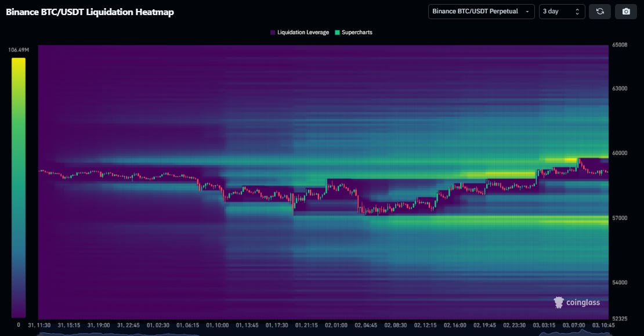Viewport: 644px width, 336px height.
Task: Click the 31, 22:45 time axis label
Action: pos(128,326)
